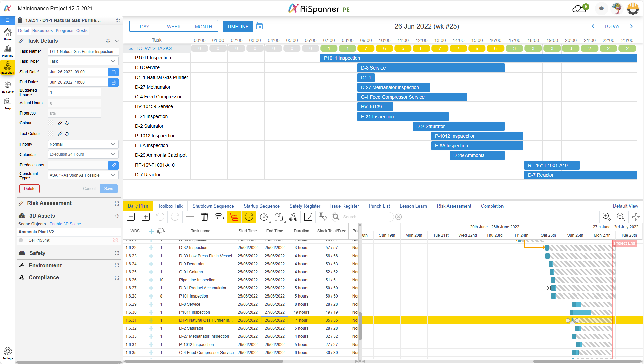Screen dimensions: 644x364
Task: Toggle the highlighted clock schedule button
Action: [x=249, y=217]
